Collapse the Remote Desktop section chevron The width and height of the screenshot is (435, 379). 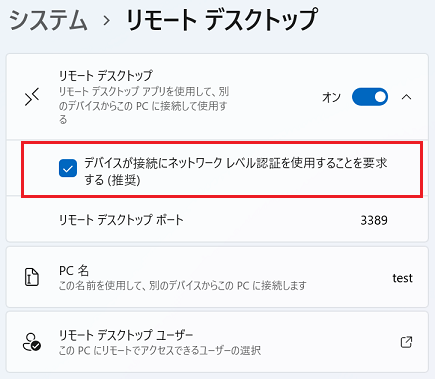click(x=406, y=97)
